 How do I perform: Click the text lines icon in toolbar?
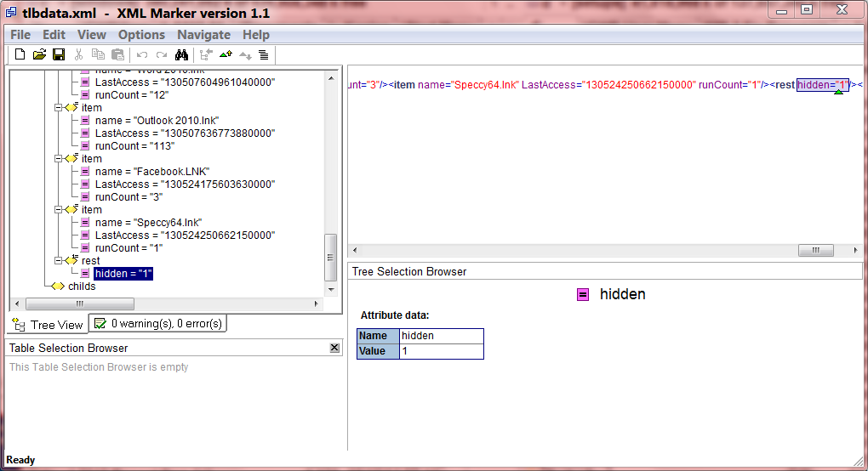point(264,54)
